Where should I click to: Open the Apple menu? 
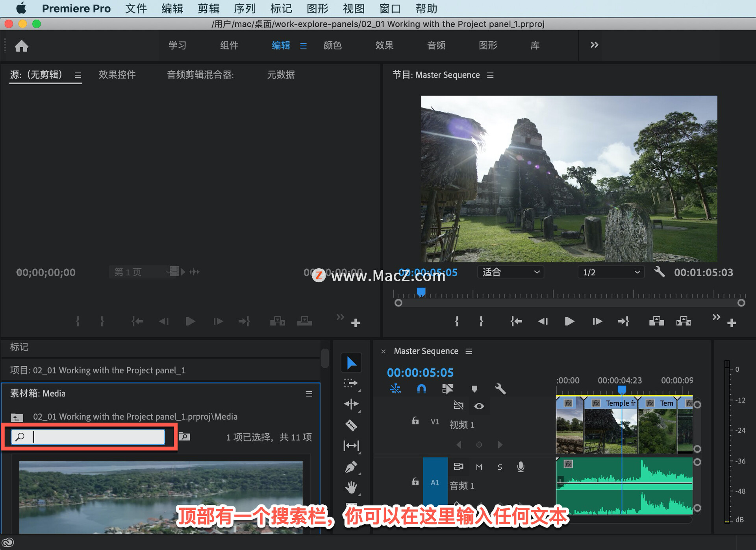click(x=21, y=8)
